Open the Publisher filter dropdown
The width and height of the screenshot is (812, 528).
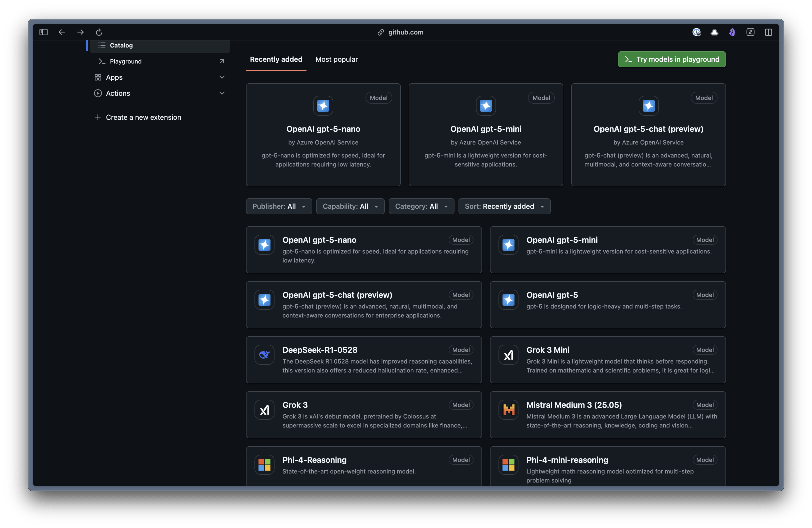(279, 206)
